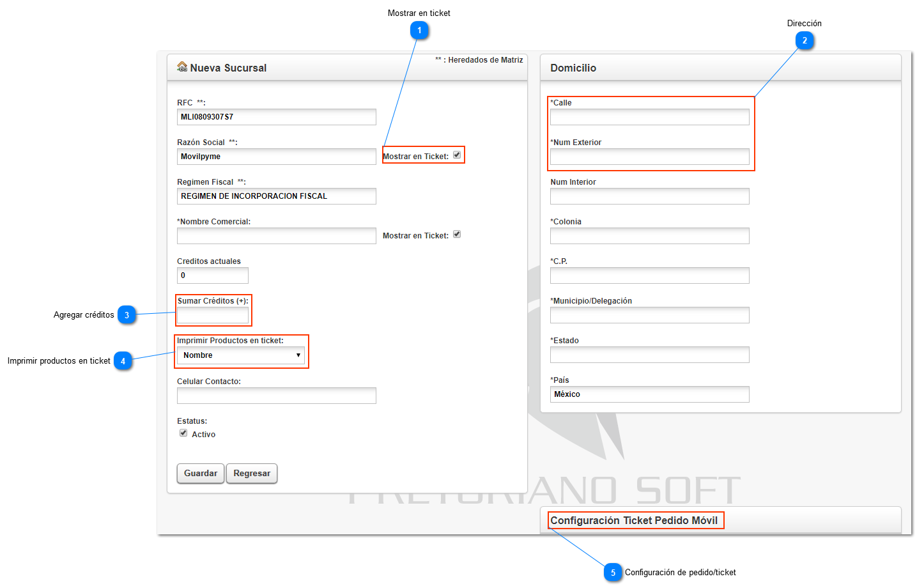The image size is (917, 588).
Task: Click the Activo label text
Action: [x=203, y=435]
